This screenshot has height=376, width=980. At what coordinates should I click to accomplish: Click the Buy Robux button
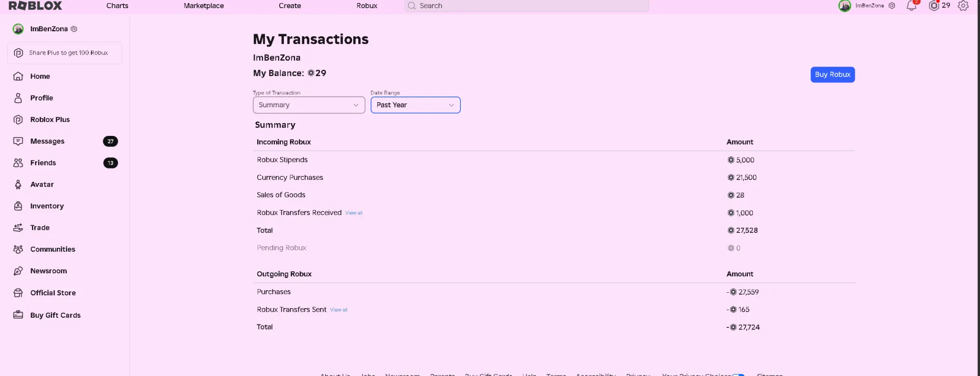pyautogui.click(x=832, y=75)
